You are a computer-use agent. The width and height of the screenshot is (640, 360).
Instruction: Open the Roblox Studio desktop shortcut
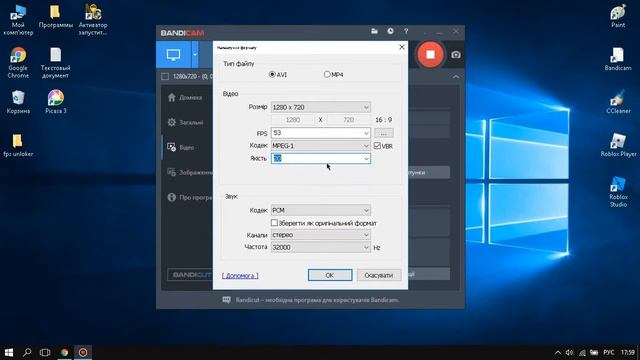(618, 192)
